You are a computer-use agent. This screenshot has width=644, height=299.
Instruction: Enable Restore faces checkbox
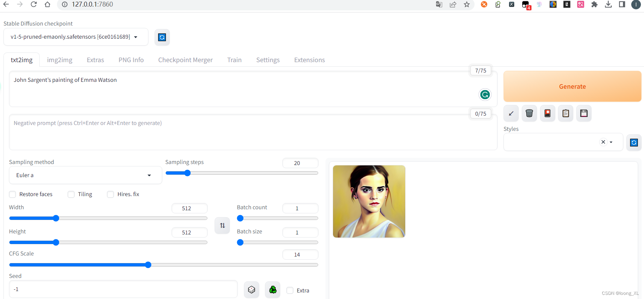click(13, 194)
